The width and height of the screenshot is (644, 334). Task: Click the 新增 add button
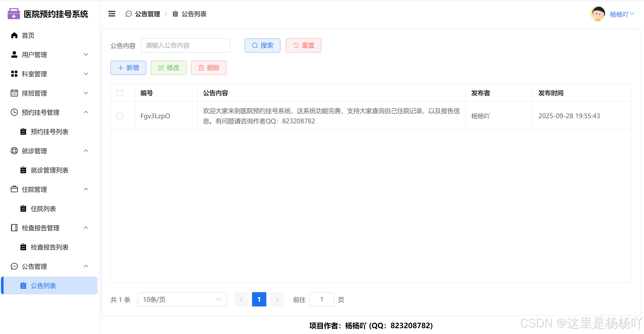tap(128, 68)
